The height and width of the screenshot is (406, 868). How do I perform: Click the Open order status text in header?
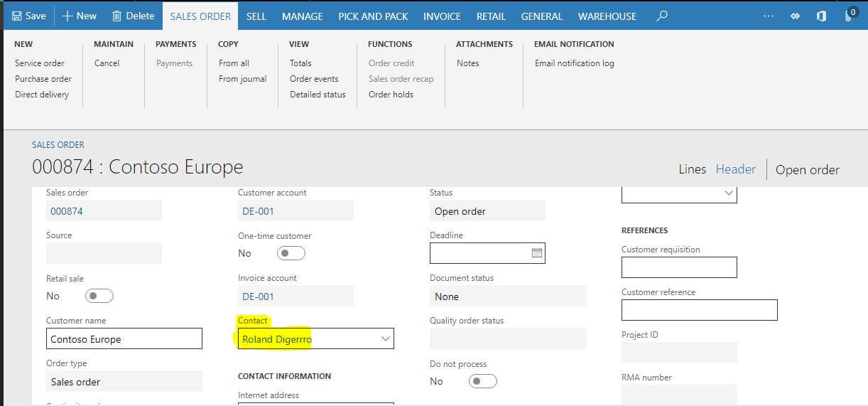click(x=808, y=170)
